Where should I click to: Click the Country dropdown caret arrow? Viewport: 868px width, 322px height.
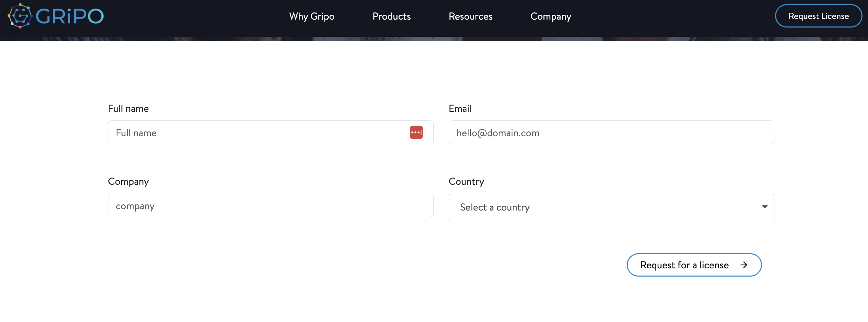pyautogui.click(x=764, y=207)
